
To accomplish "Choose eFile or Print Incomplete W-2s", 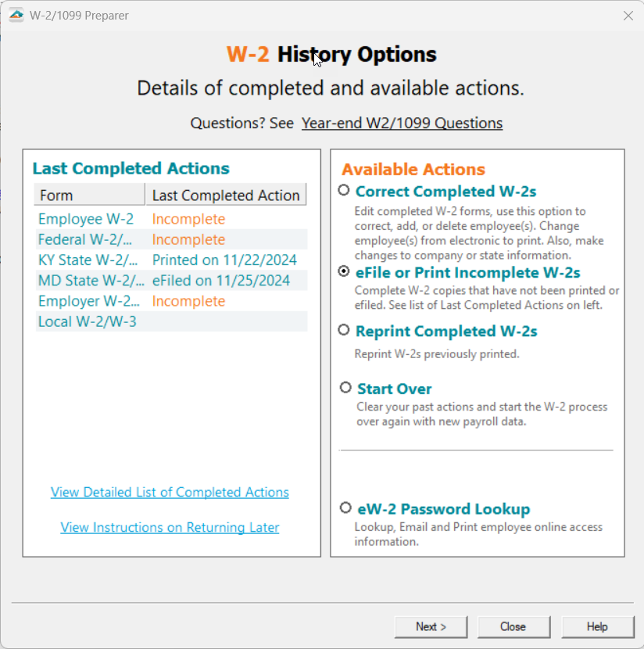I will tap(344, 272).
